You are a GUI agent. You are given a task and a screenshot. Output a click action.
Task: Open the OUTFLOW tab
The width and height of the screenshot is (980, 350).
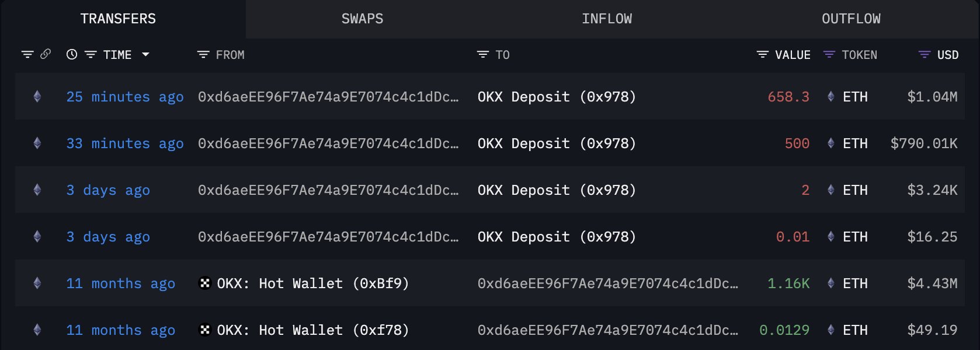coord(851,19)
